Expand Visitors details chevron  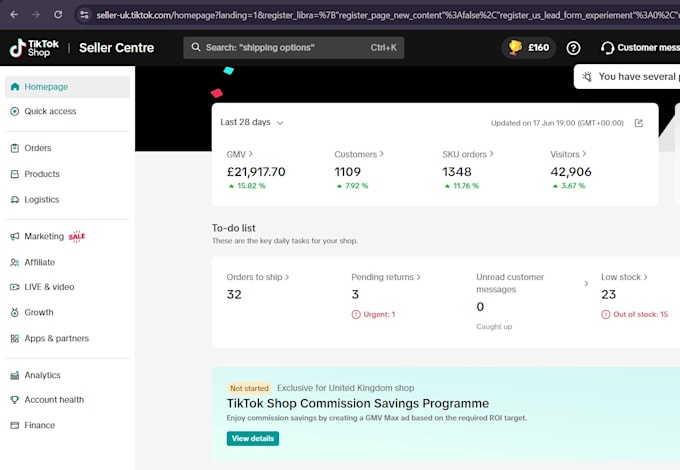tap(585, 154)
